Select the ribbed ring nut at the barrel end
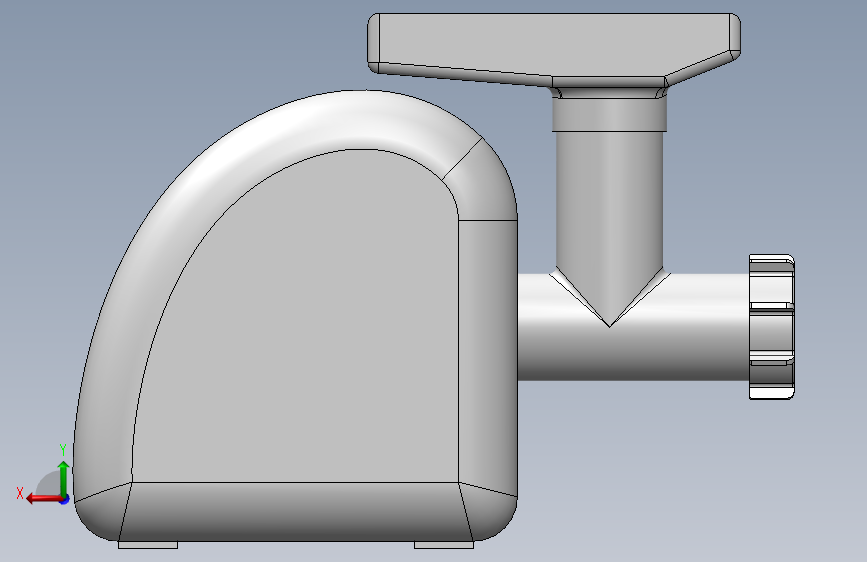This screenshot has height=562, width=867. 772,327
